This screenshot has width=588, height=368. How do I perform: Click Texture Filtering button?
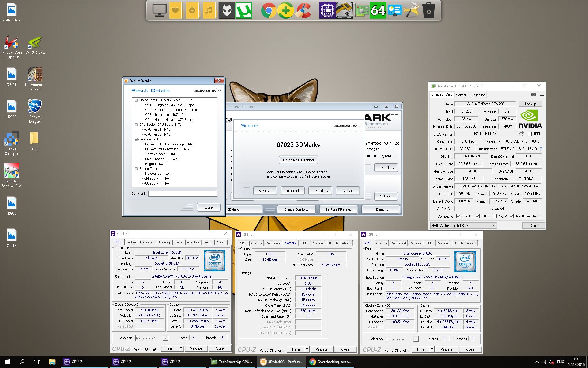point(339,209)
